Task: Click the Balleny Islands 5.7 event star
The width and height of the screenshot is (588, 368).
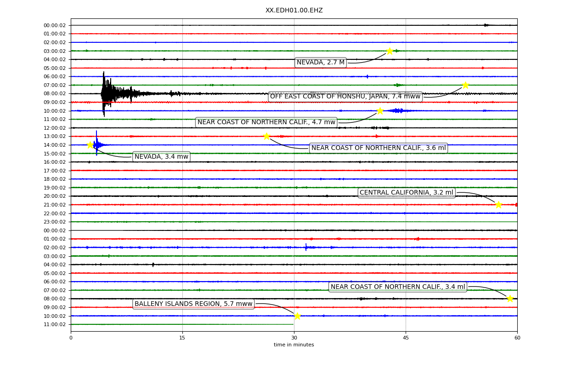Action: [297, 316]
